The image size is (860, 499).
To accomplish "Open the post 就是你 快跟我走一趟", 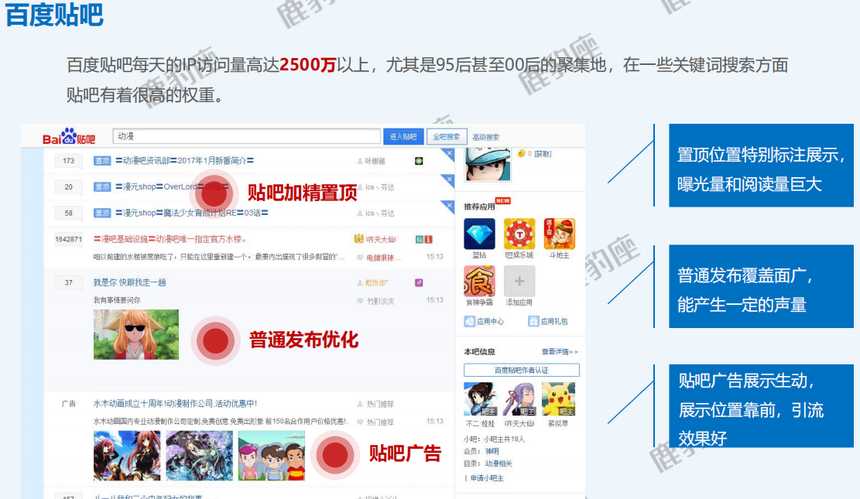I will 129,282.
